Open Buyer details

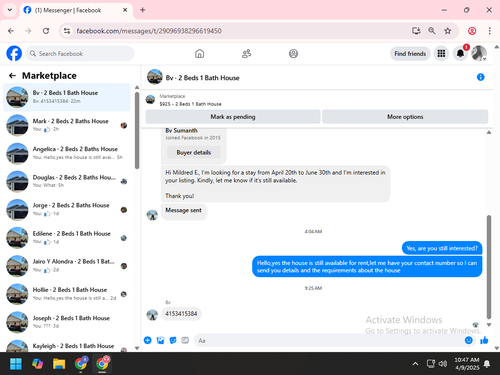point(194,152)
